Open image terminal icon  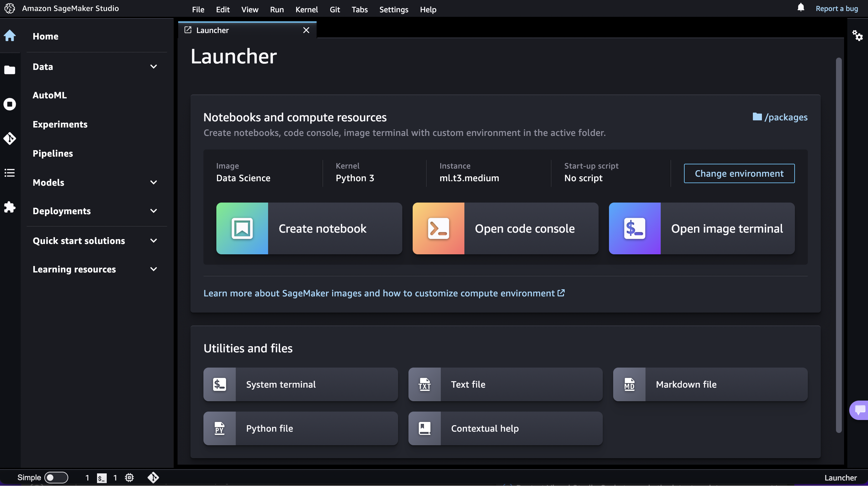tap(634, 228)
